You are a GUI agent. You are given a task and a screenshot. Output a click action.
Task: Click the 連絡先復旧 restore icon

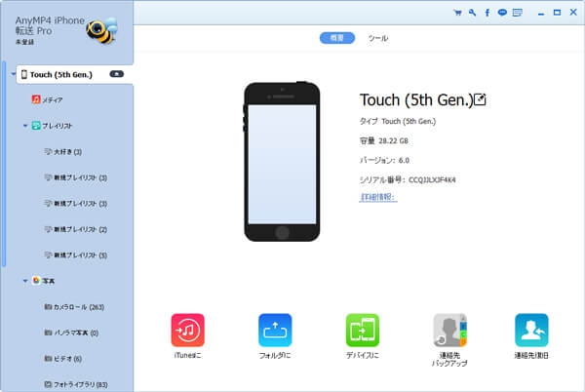(532, 331)
